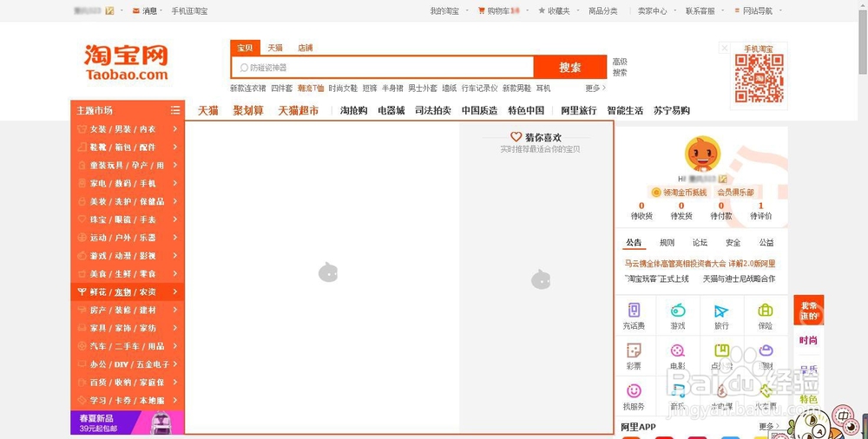Click the 聚划算 navigation link
This screenshot has width=868, height=439.
(248, 110)
